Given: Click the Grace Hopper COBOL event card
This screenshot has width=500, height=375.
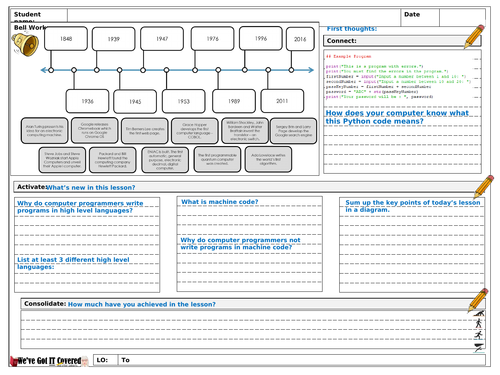Looking at the screenshot, I should pos(195,131).
